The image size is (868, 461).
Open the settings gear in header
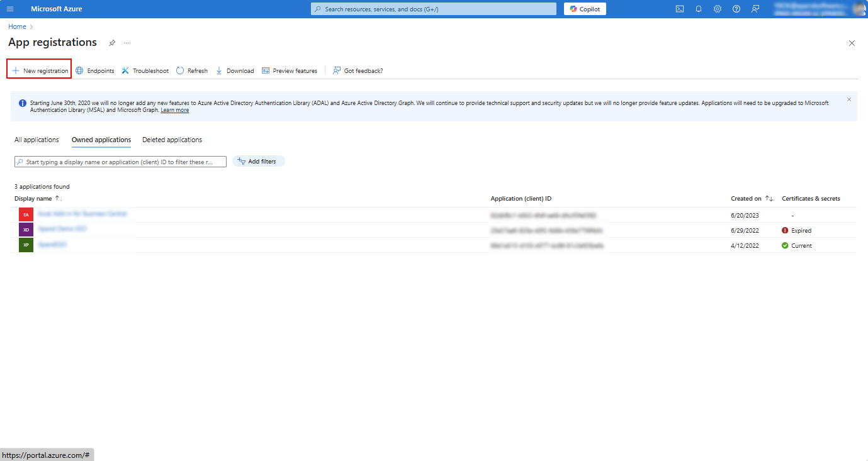point(718,9)
